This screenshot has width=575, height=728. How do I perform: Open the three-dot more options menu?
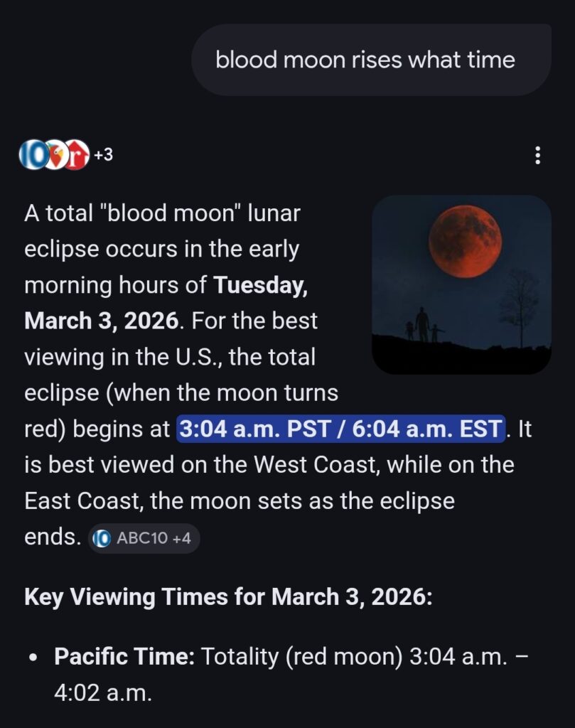(x=538, y=154)
